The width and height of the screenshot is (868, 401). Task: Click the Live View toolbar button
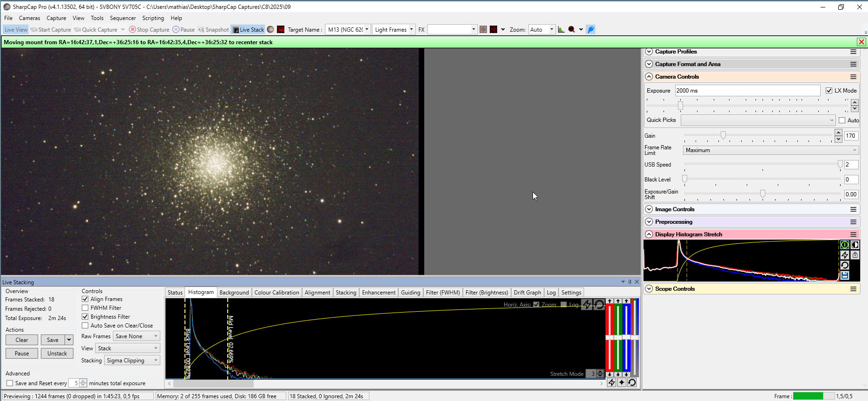click(16, 29)
